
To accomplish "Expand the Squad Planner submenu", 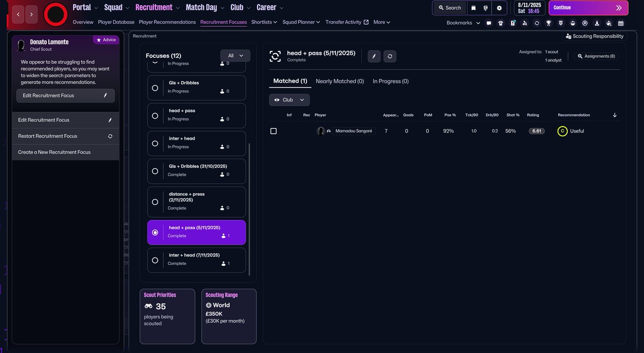I will pyautogui.click(x=301, y=23).
